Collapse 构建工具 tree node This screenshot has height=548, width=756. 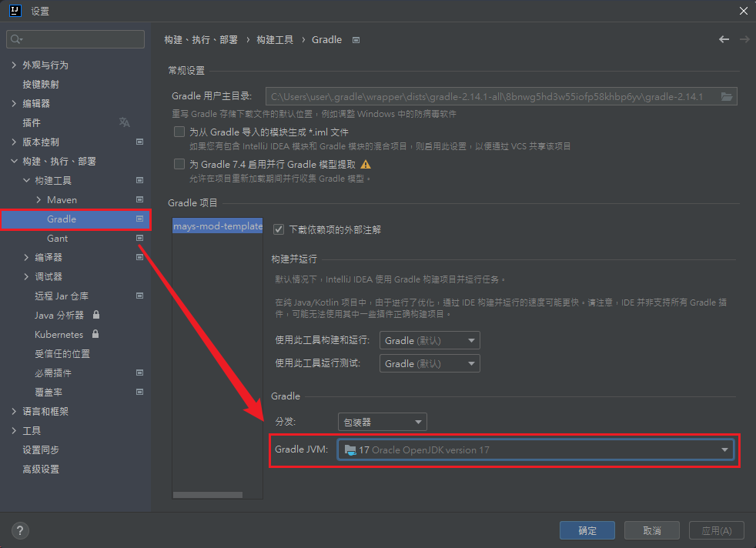coord(26,180)
